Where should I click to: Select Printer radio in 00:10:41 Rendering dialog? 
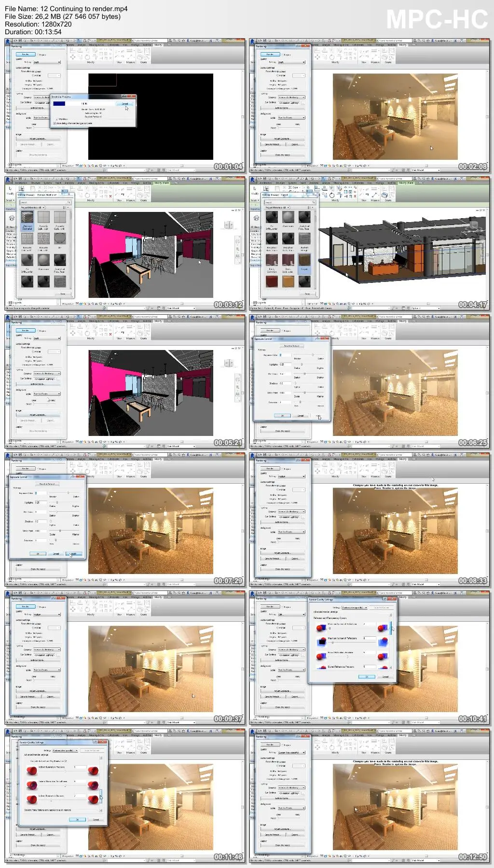pos(277,628)
